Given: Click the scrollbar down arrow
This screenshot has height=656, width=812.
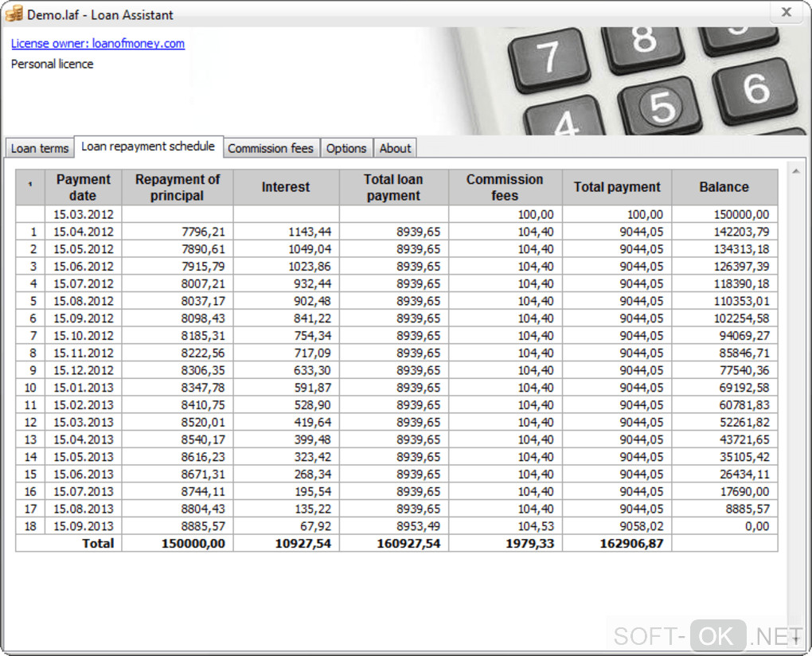Looking at the screenshot, I should [x=795, y=639].
